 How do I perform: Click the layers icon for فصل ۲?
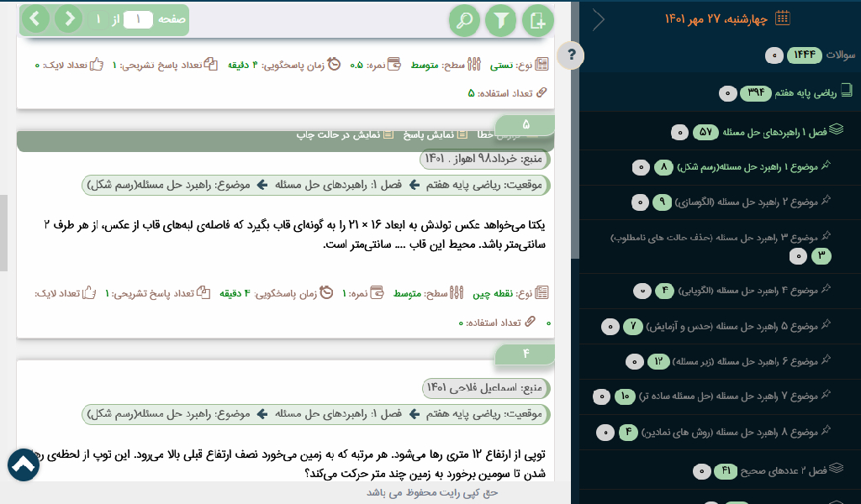pos(837,469)
